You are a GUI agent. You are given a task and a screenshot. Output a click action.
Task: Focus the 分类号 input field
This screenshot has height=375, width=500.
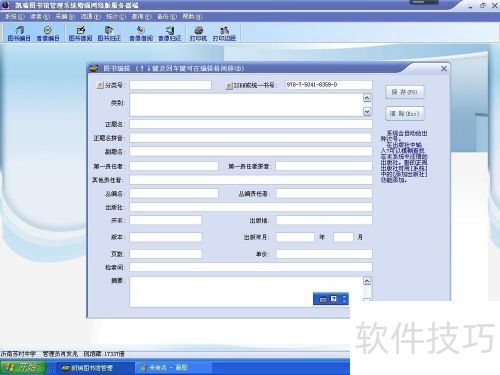170,85
